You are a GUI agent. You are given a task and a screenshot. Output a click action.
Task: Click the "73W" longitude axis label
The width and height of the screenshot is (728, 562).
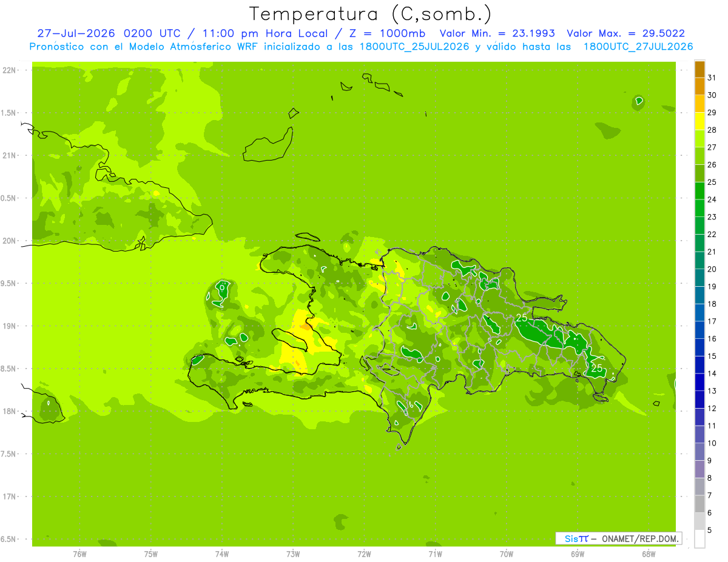coord(293,554)
